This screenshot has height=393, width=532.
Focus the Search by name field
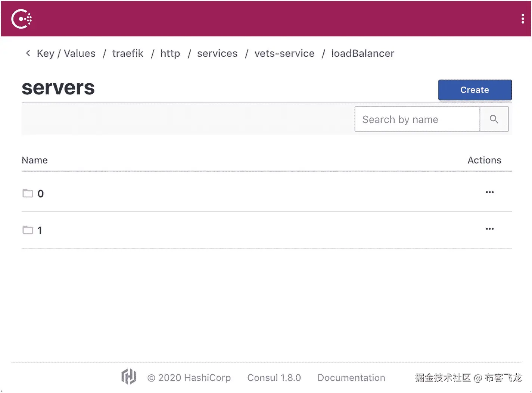click(417, 119)
